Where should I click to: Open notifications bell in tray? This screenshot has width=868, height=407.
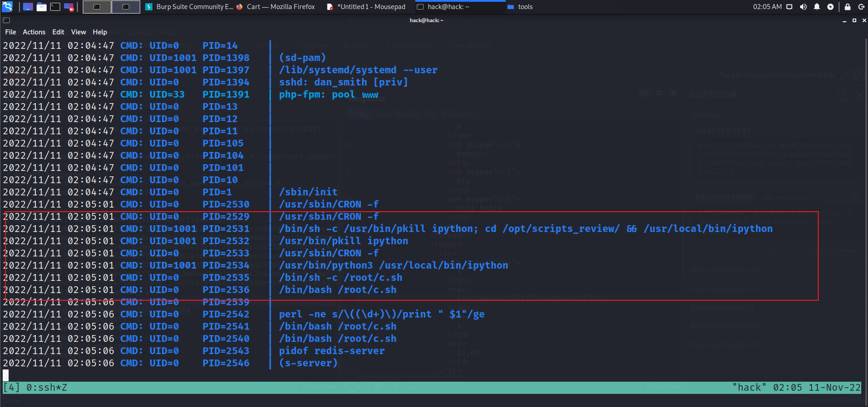click(x=817, y=7)
